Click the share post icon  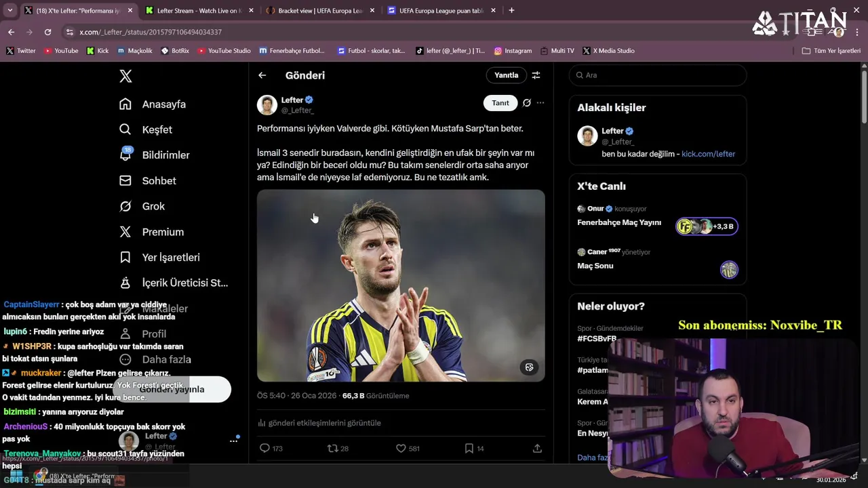[537, 448]
